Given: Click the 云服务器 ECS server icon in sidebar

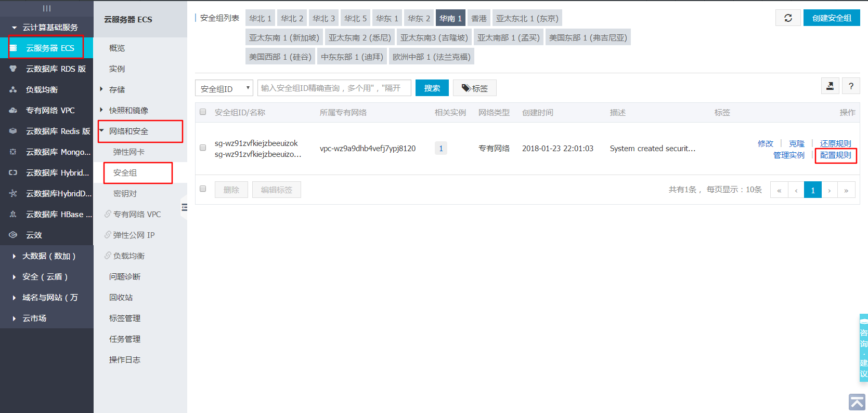Looking at the screenshot, I should coord(14,48).
